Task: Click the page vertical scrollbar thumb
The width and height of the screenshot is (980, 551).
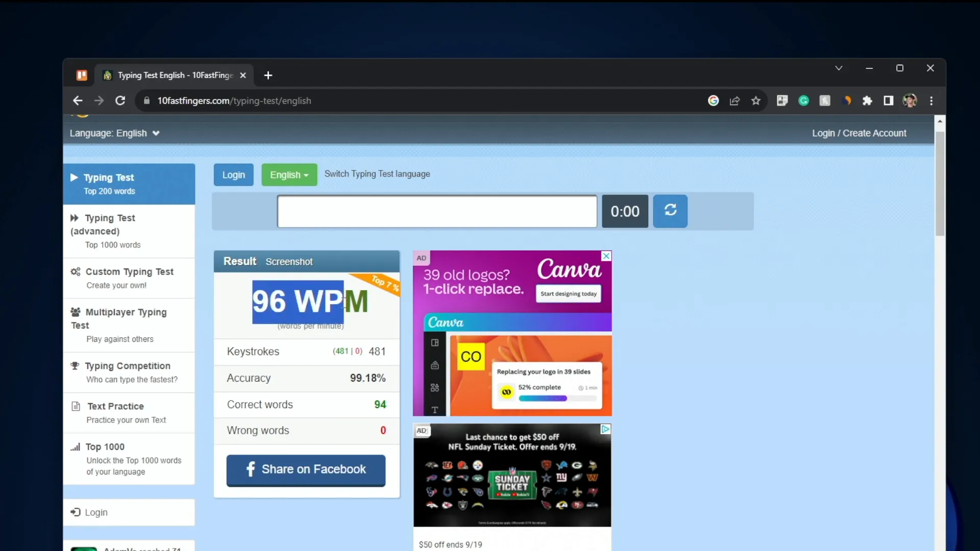Action: [940, 184]
